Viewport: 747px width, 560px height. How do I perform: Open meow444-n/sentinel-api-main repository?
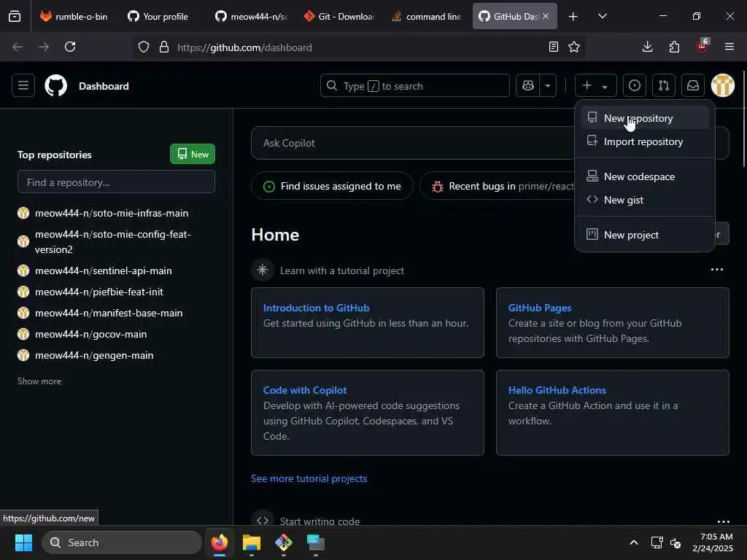(x=104, y=271)
